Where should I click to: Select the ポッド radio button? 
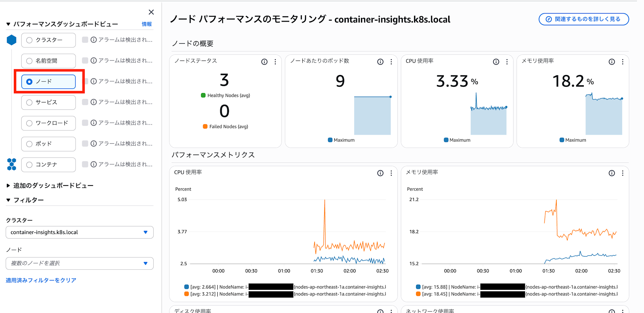click(x=29, y=144)
